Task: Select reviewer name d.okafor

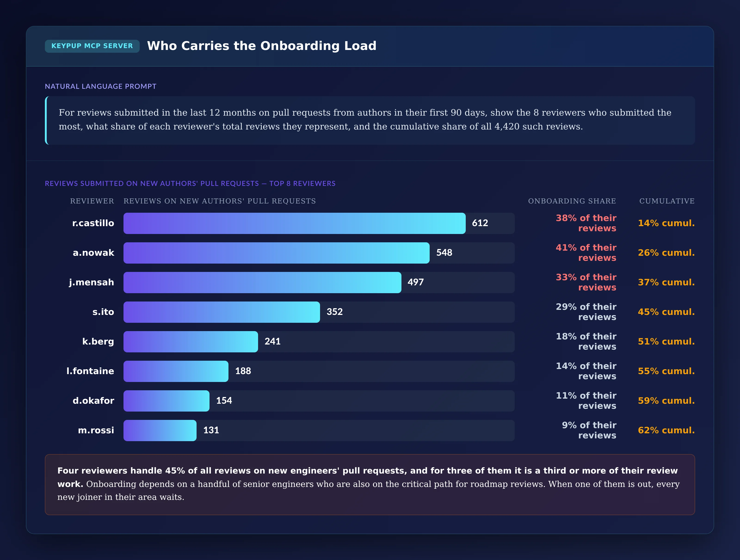Action: pos(93,401)
